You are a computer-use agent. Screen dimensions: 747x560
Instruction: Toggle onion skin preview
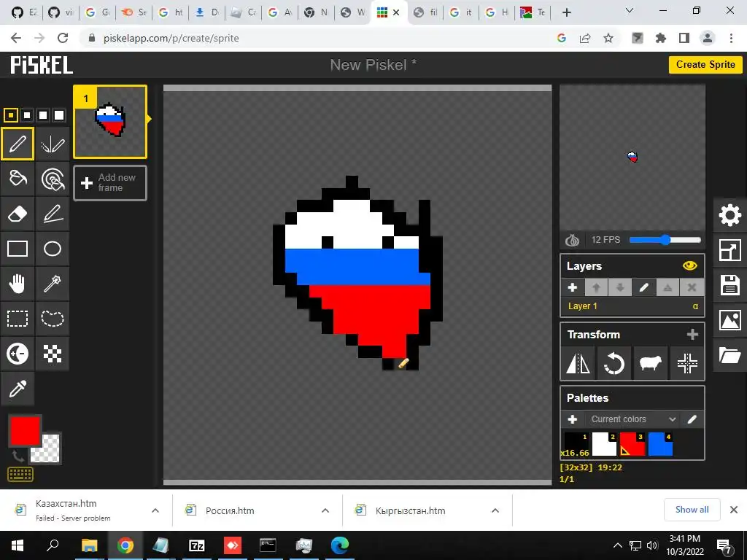[x=572, y=240]
